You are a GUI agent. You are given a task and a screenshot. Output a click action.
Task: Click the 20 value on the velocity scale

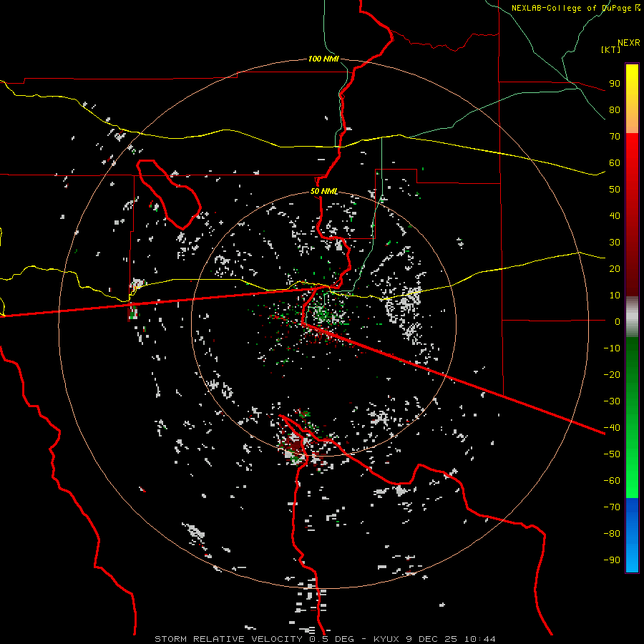click(x=615, y=269)
